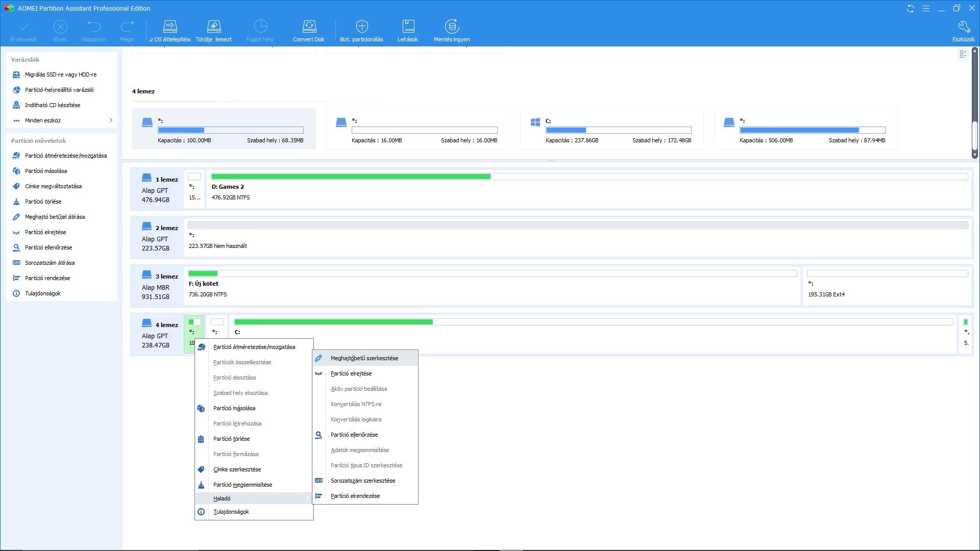The height and width of the screenshot is (551, 980).
Task: Click the Foglalt hely toolbar icon
Action: [x=260, y=27]
